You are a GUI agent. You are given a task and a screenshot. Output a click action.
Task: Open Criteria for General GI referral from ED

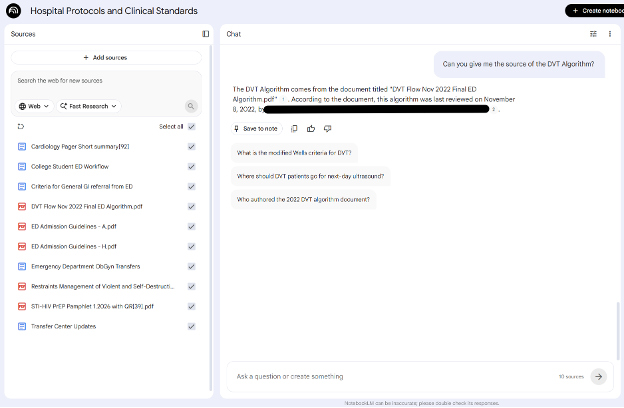tap(82, 186)
